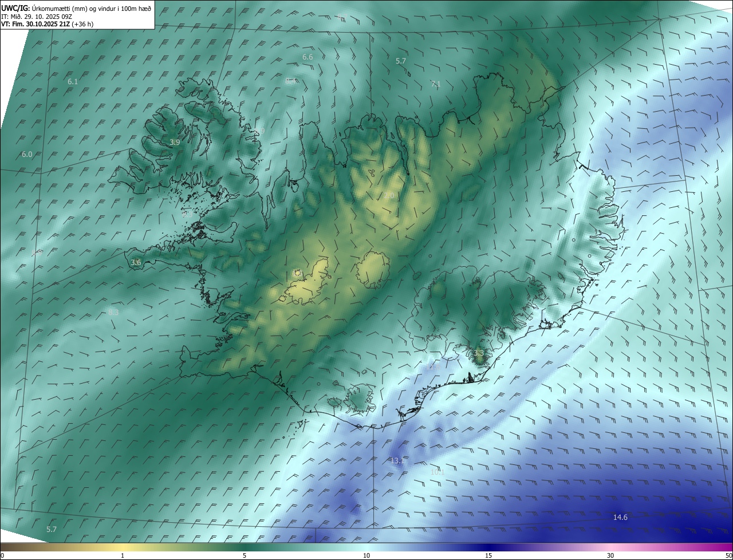
Task: Click the 14.6 value label
Action: pyautogui.click(x=620, y=517)
